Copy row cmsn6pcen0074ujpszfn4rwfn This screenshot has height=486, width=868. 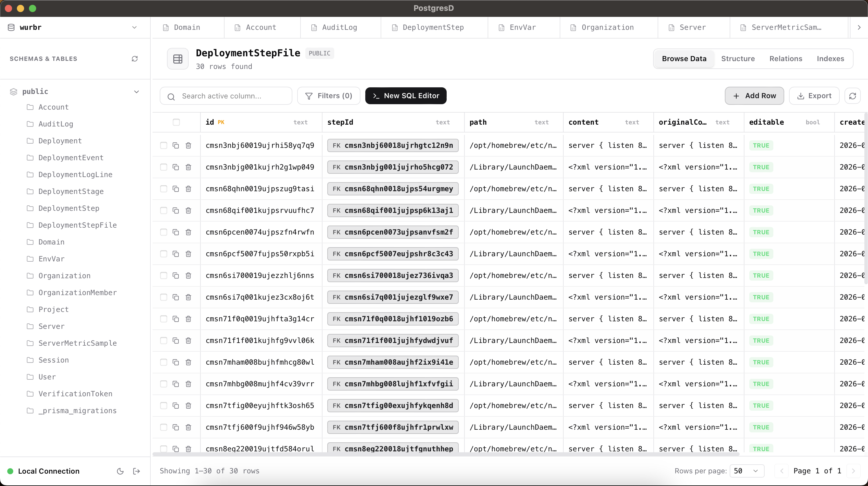(175, 232)
